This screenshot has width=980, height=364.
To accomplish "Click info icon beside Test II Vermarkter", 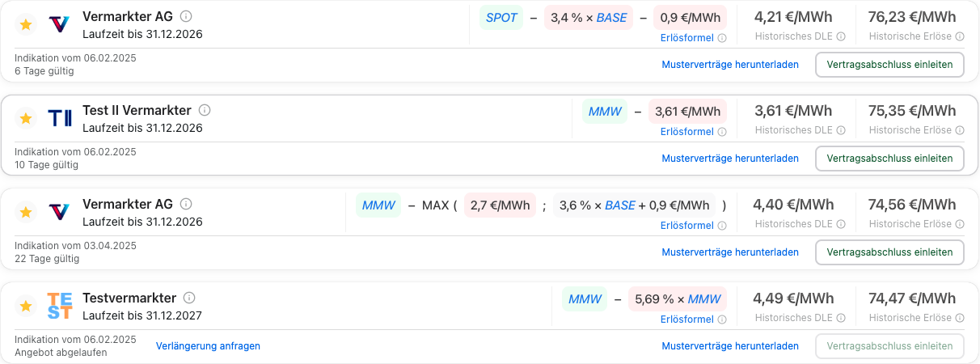I will point(205,110).
